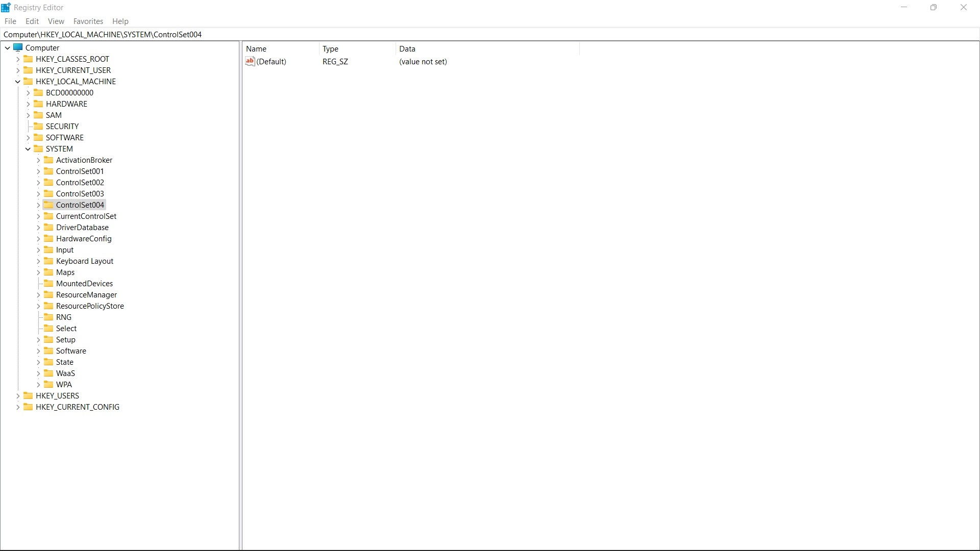Click the HKEY_CLASSES_ROOT folder icon
Image resolution: width=980 pixels, height=551 pixels.
[28, 59]
